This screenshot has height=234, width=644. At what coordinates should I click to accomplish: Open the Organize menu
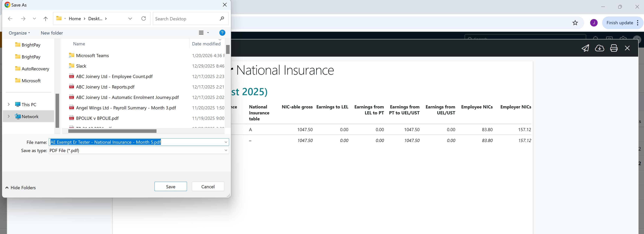(19, 33)
